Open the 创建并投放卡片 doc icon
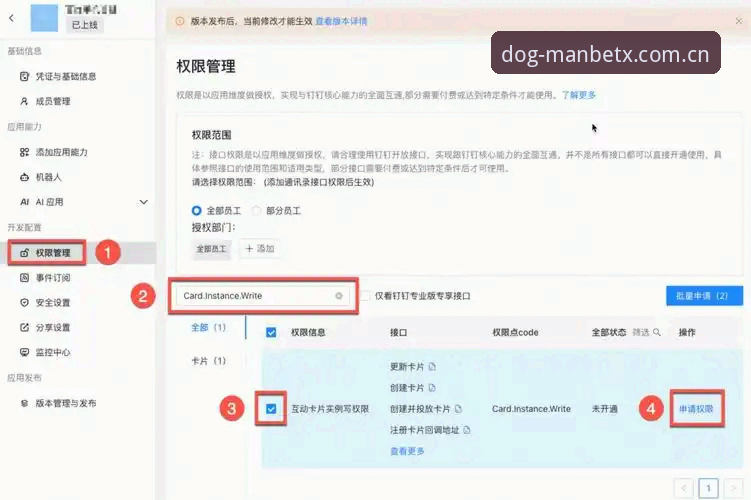Viewport: 751px width, 500px height. pos(458,409)
